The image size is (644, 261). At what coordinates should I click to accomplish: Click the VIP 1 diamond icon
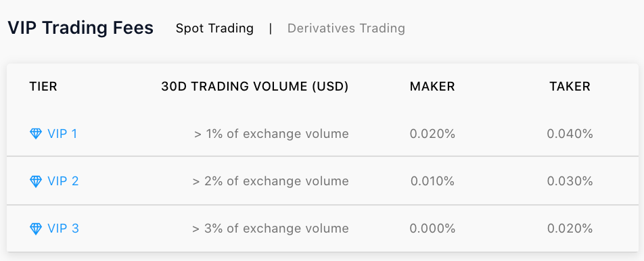[x=36, y=134]
